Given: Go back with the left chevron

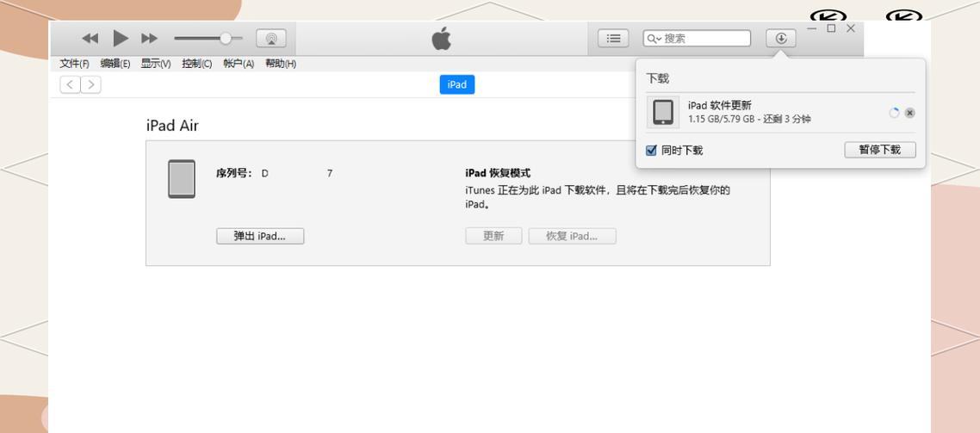Looking at the screenshot, I should (x=70, y=84).
